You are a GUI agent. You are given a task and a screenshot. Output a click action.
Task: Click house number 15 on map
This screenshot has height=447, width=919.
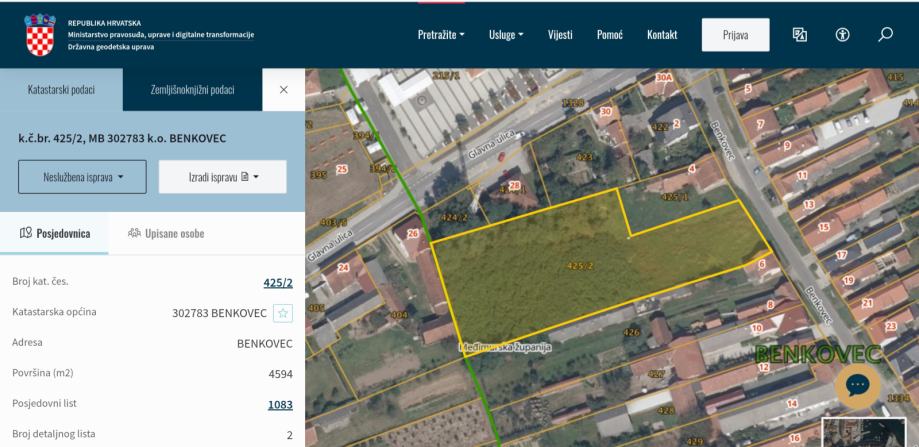(x=823, y=227)
